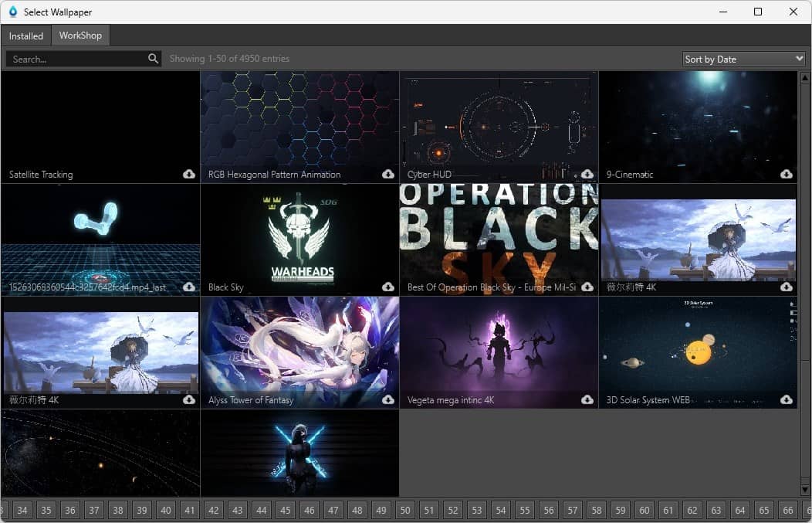Jump to page 42
Screen dimensions: 812x523
tap(213, 511)
